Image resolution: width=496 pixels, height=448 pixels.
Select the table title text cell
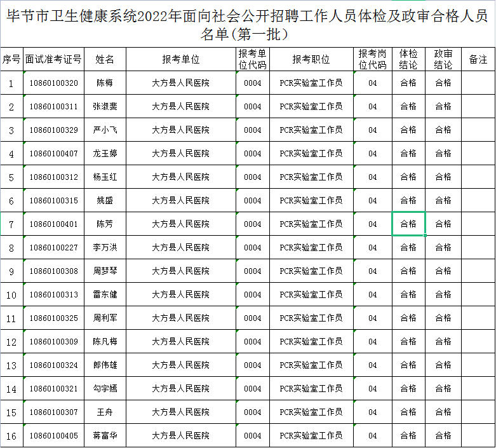click(248, 24)
